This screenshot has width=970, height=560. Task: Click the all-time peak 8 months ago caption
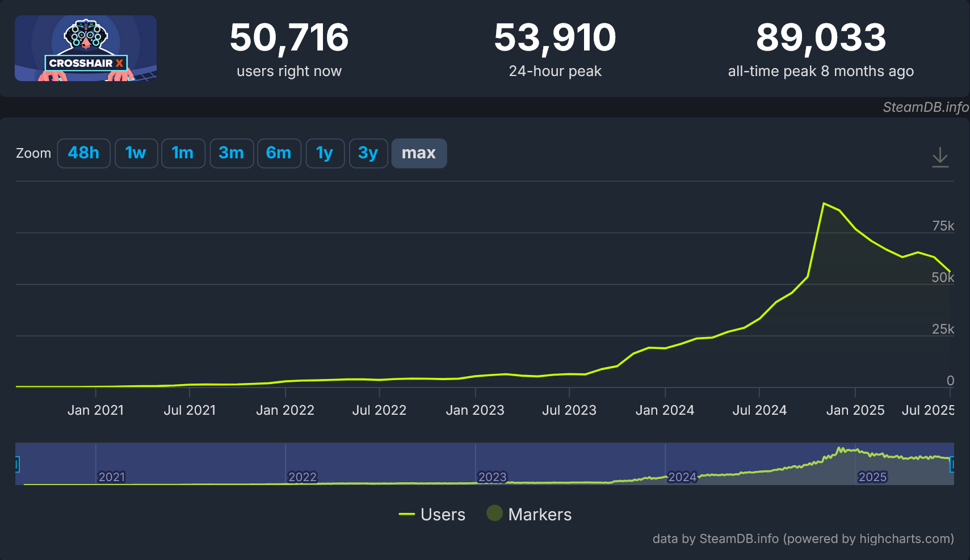click(821, 71)
